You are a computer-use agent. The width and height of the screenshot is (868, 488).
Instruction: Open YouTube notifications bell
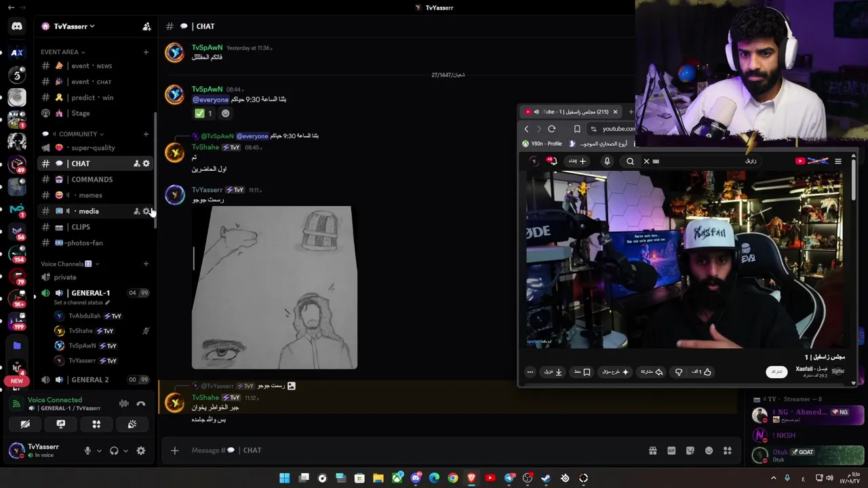coord(553,161)
